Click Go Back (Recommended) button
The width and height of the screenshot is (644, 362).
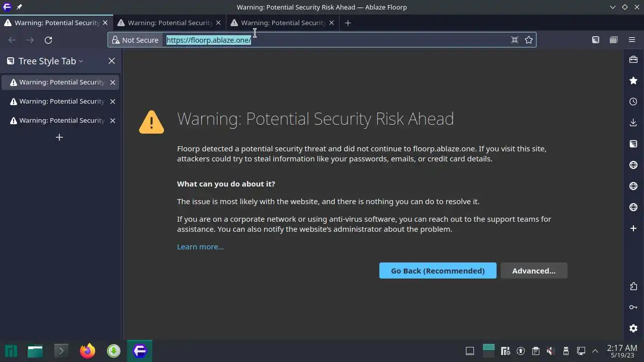click(x=438, y=270)
